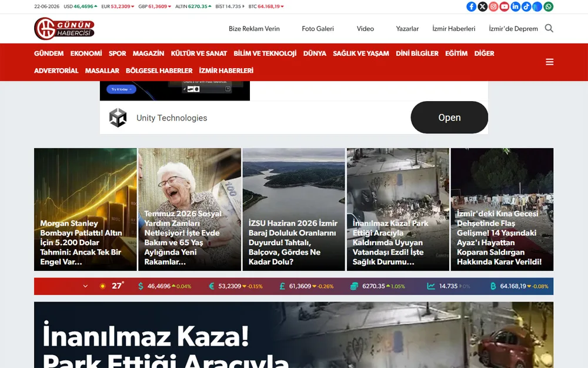Open the İZSU baraj doluluk news card
Viewport: 588px width, 368px height.
(x=293, y=209)
